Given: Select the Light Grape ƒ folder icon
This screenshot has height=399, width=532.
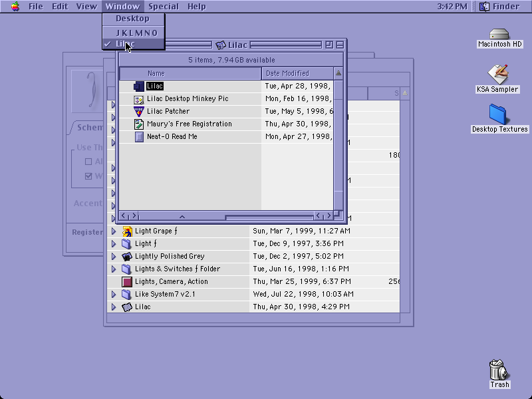Looking at the screenshot, I should point(127,231).
